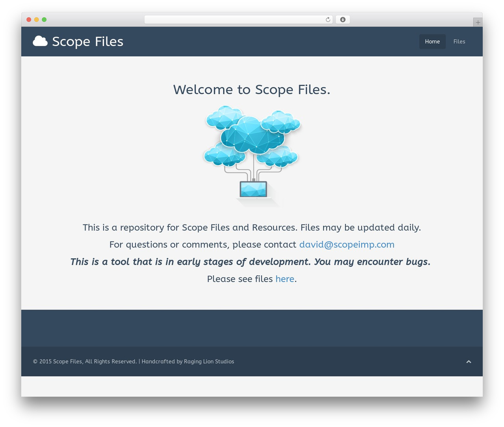Click the cloud network illustration

(x=252, y=156)
